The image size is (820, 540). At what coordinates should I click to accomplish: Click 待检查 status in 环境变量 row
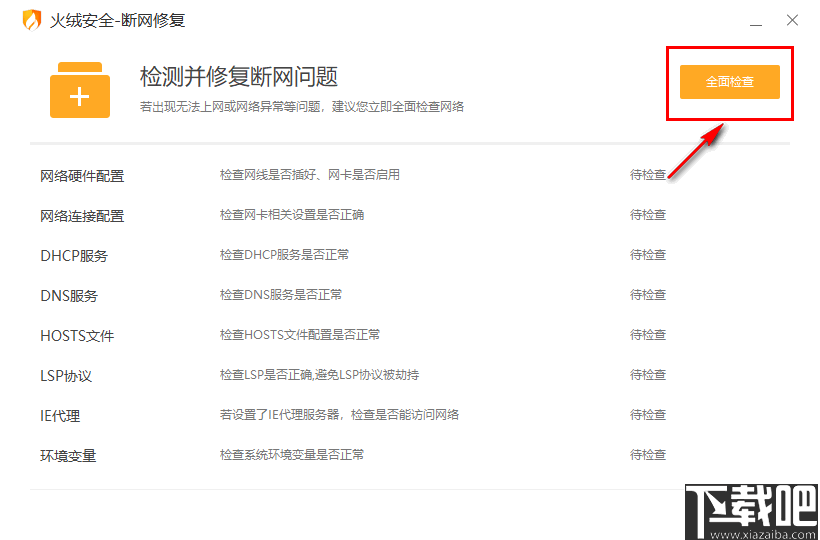pyautogui.click(x=648, y=455)
